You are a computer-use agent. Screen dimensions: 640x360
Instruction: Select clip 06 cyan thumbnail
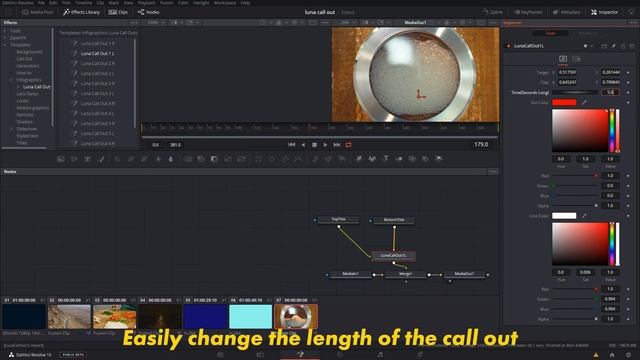pyautogui.click(x=251, y=316)
